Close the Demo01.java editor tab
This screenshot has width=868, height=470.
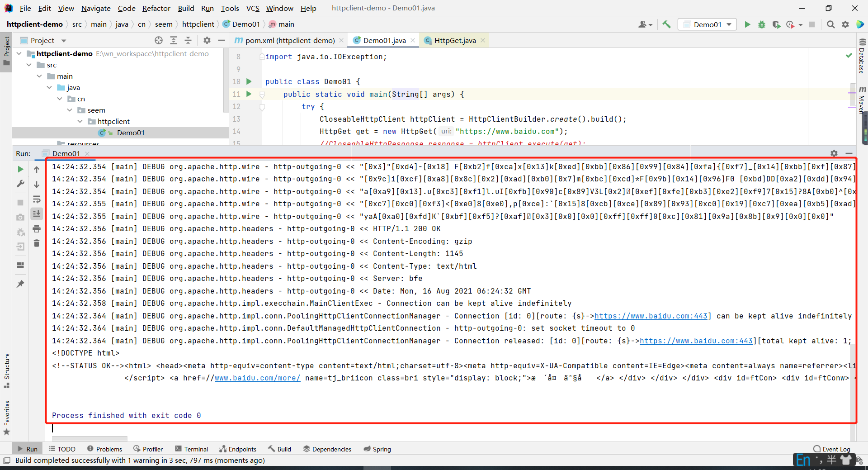pyautogui.click(x=413, y=40)
